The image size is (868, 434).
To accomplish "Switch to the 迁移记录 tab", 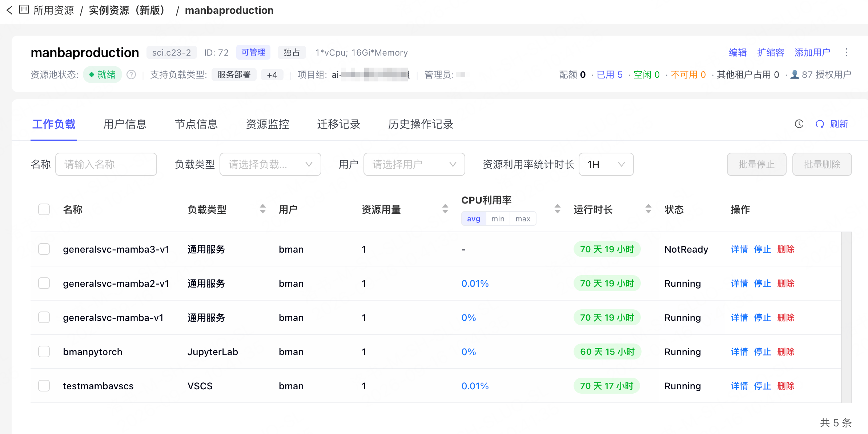I will [338, 124].
